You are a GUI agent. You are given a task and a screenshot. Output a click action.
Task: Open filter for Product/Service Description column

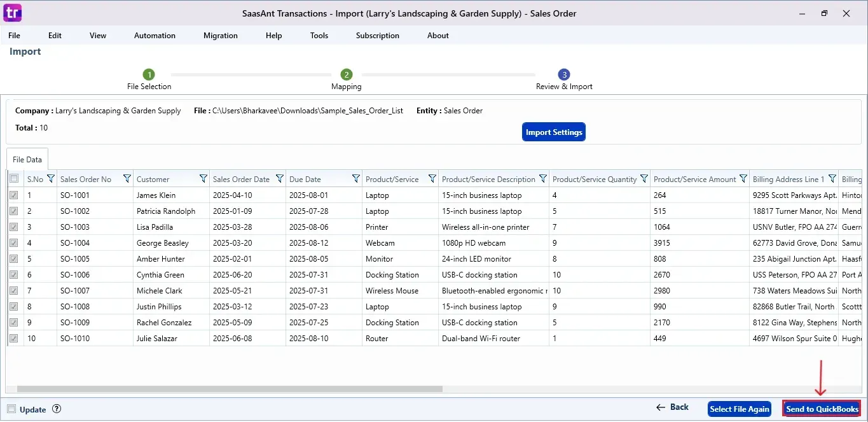point(543,179)
